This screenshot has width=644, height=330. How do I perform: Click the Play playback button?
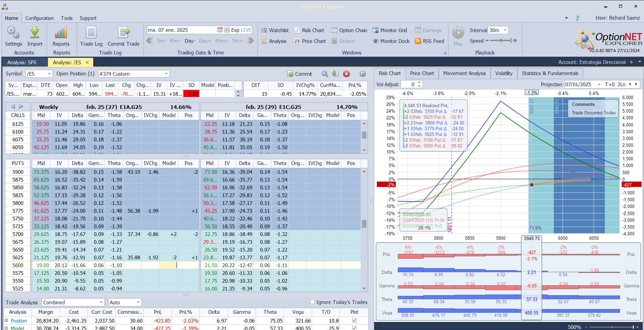[x=458, y=37]
